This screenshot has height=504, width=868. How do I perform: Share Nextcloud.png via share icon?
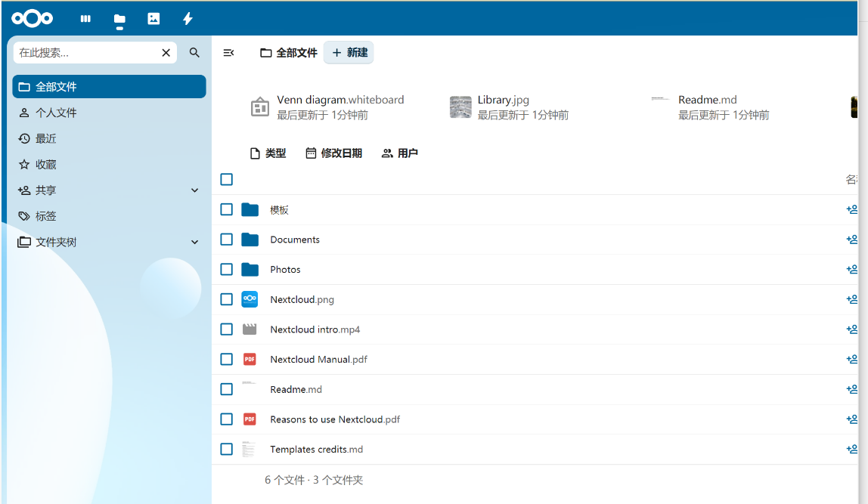(852, 298)
